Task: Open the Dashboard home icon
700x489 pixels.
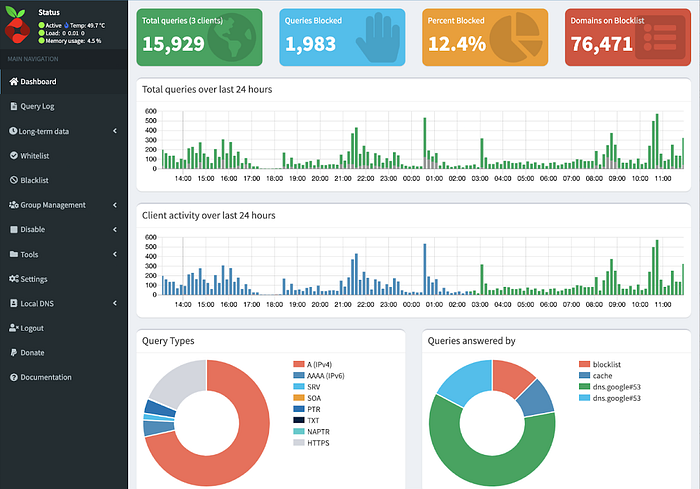Action: point(14,81)
